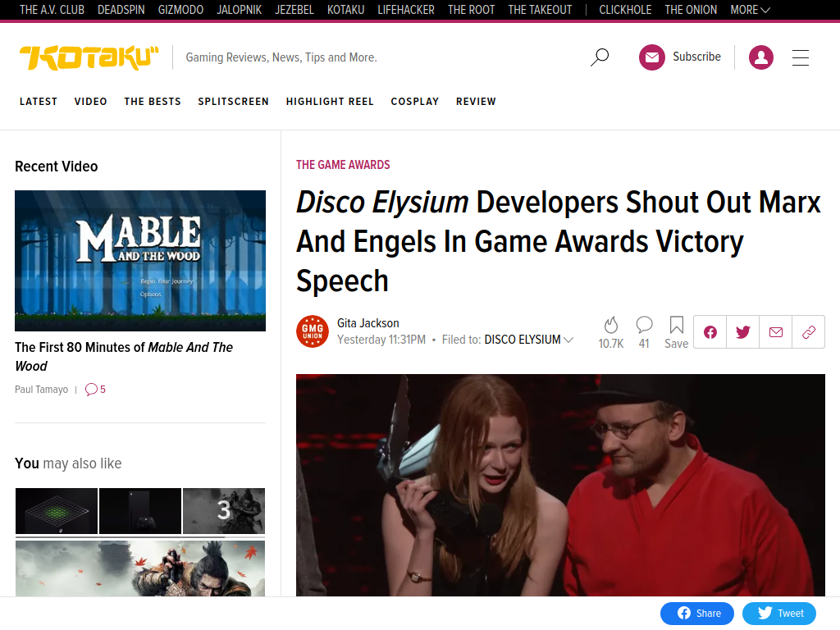Go to the DEADSPIN site

(x=121, y=10)
